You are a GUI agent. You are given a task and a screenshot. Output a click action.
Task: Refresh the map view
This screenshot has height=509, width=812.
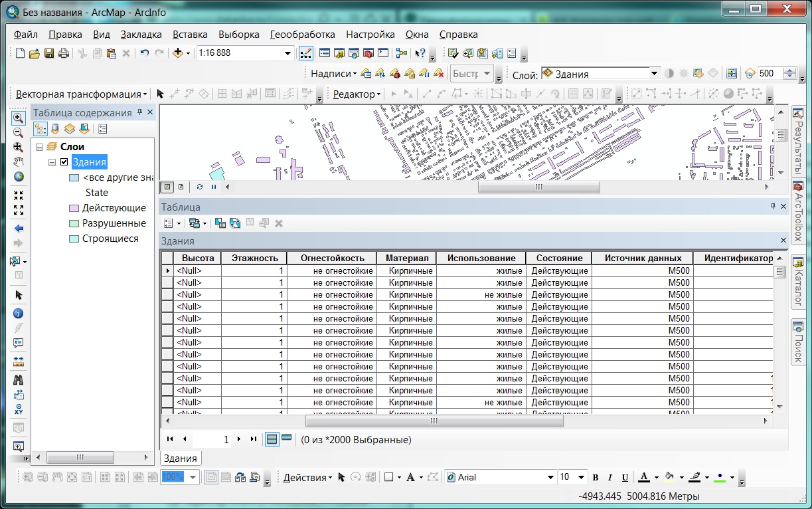coord(200,187)
